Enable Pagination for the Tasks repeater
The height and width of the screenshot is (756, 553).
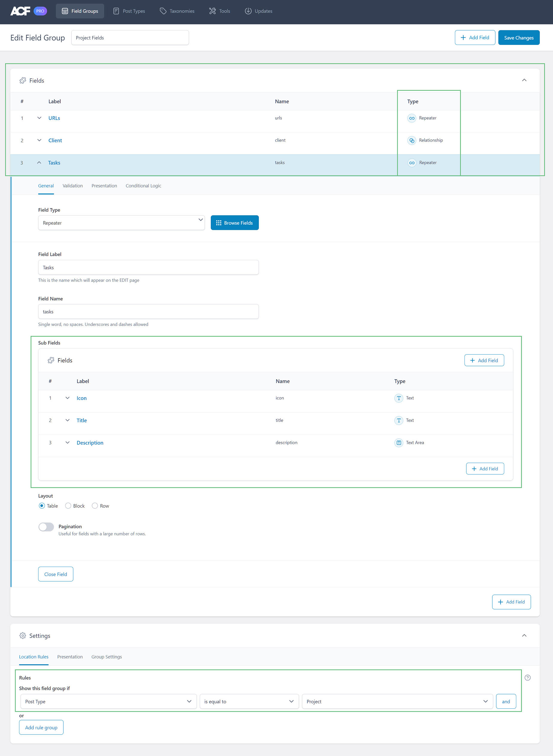(x=46, y=526)
